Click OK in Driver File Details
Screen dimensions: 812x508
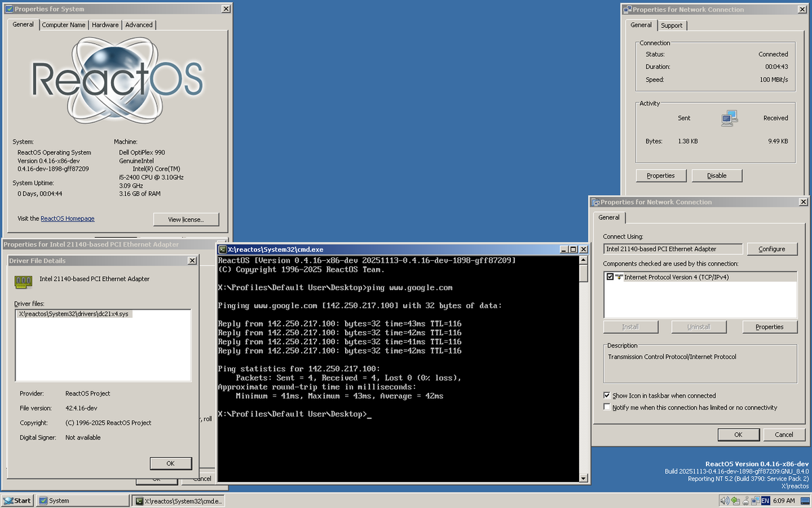point(171,463)
